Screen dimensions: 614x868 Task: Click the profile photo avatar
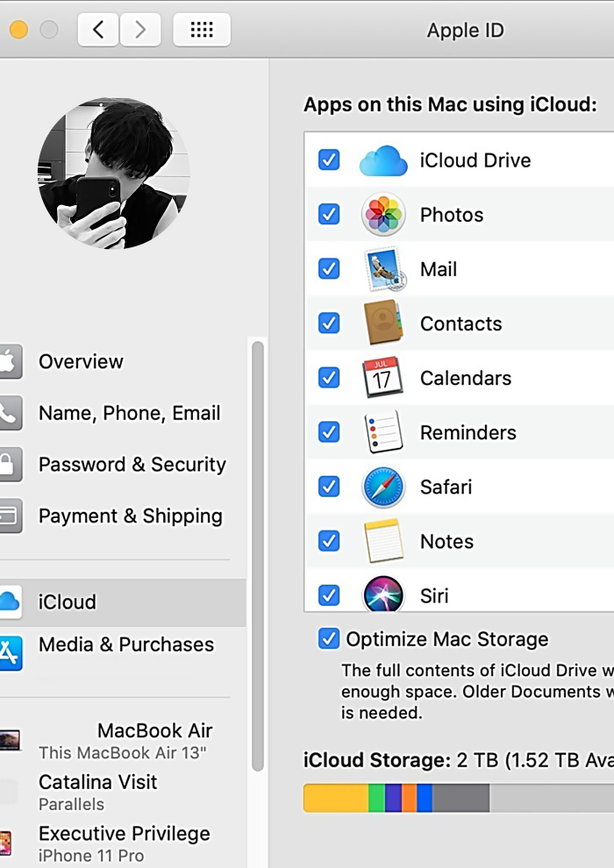(114, 173)
